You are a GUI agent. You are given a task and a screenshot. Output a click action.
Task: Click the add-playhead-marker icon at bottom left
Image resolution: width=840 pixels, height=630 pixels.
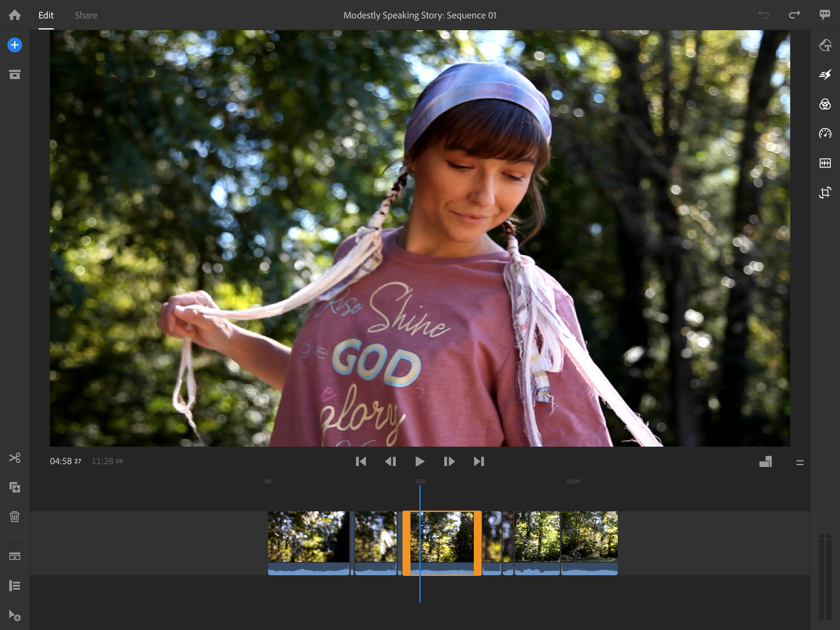tap(15, 616)
